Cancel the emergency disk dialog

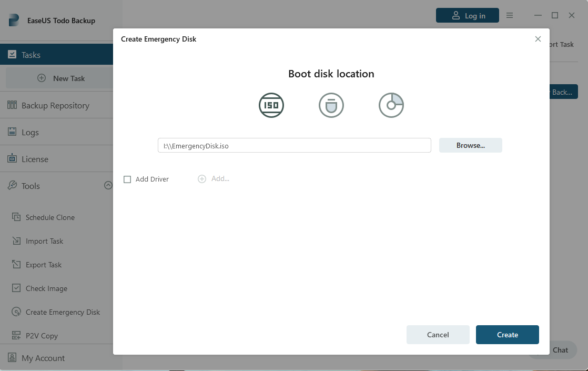(x=438, y=335)
